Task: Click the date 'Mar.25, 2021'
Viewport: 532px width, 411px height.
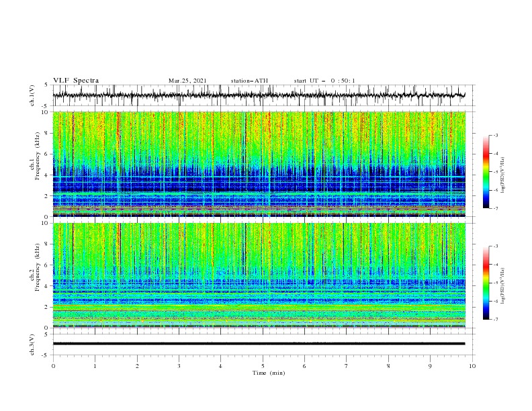Action: pyautogui.click(x=187, y=81)
